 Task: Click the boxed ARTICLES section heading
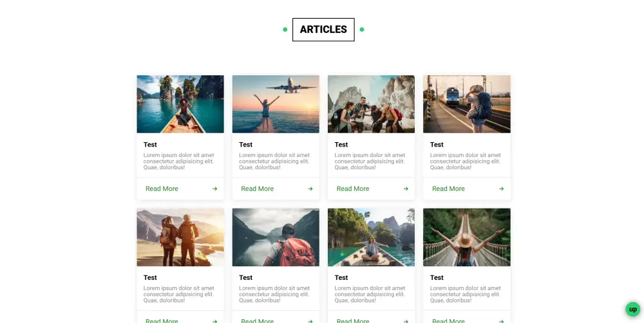pyautogui.click(x=323, y=30)
